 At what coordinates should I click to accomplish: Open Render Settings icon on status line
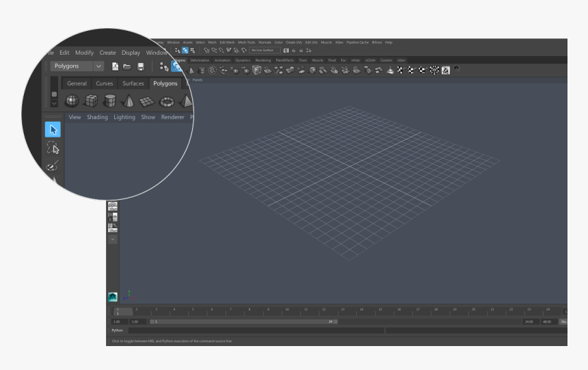(x=309, y=51)
